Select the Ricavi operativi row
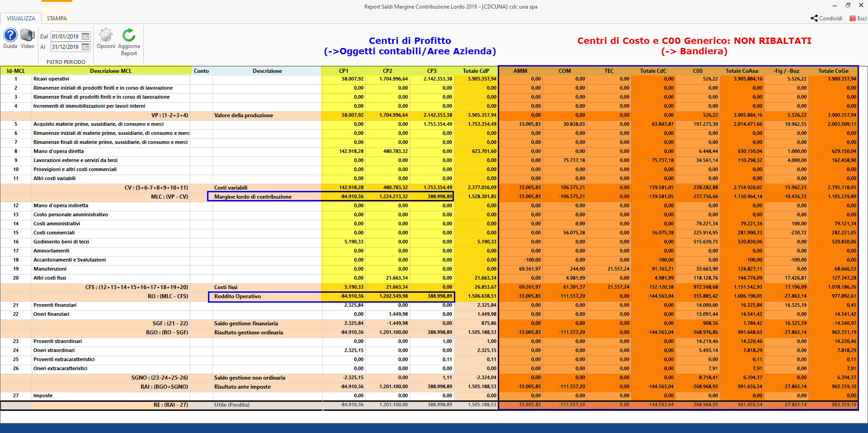Viewport: 868px width, 433px height. point(429,79)
